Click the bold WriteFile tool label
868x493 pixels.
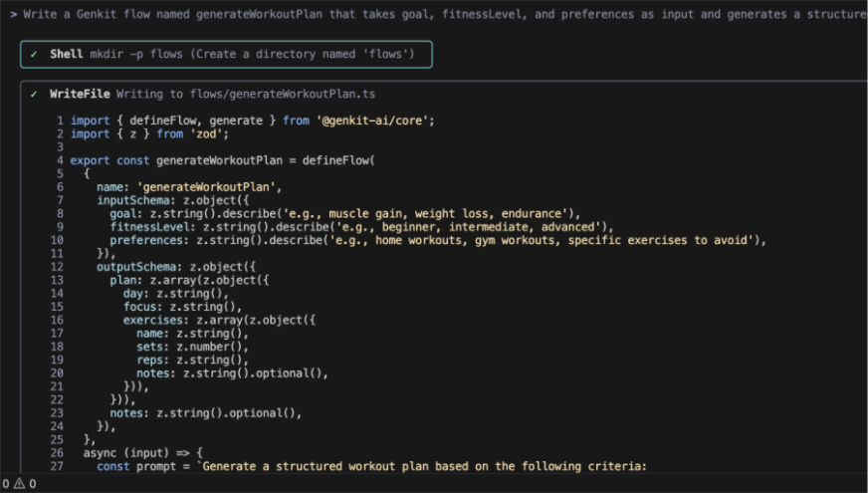(x=80, y=95)
